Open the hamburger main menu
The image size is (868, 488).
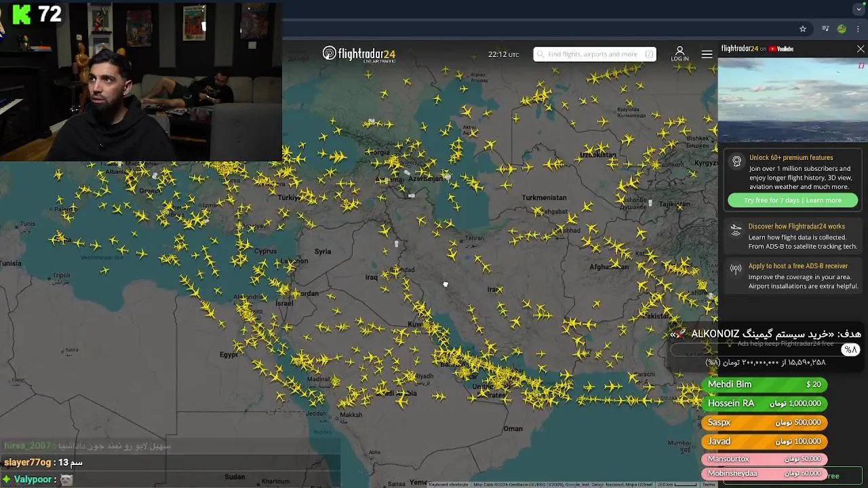tap(707, 54)
